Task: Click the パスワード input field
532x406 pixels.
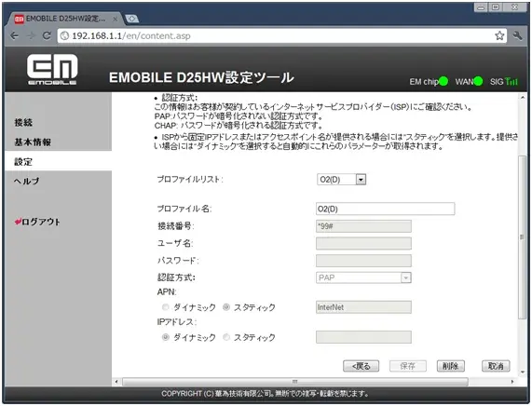Action: pos(363,261)
